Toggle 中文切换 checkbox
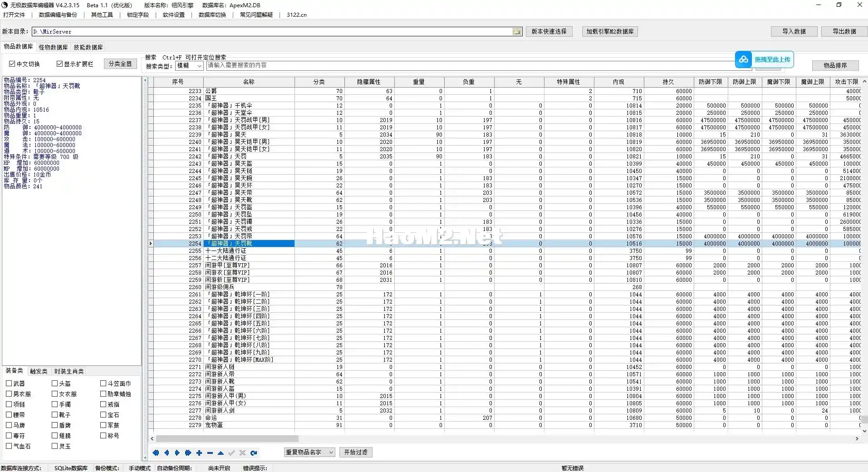Screen dimensions: 868x472 [x=12, y=64]
